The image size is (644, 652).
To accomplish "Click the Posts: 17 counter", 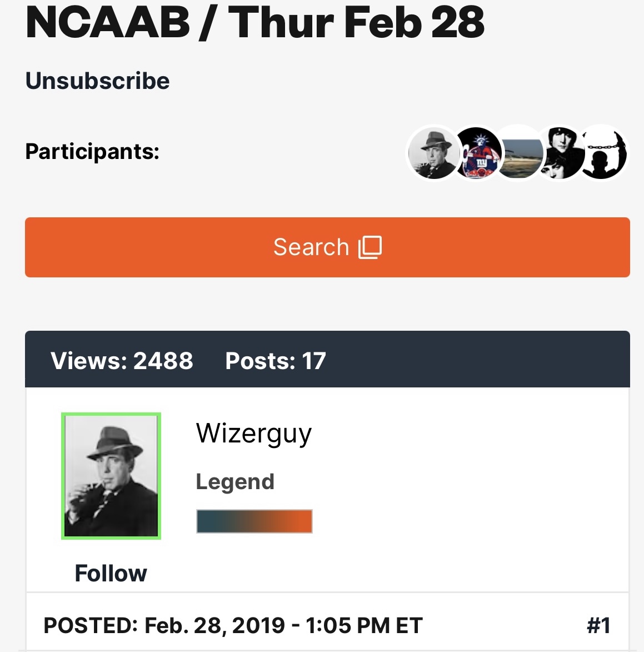I will pyautogui.click(x=275, y=361).
